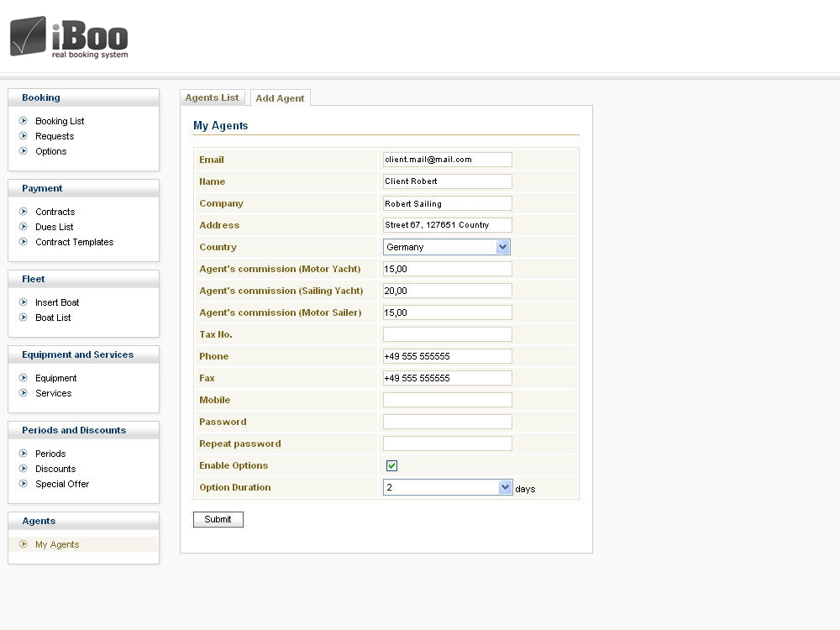Click arrow icon next to Equipment
This screenshot has height=630, width=840.
coord(24,378)
